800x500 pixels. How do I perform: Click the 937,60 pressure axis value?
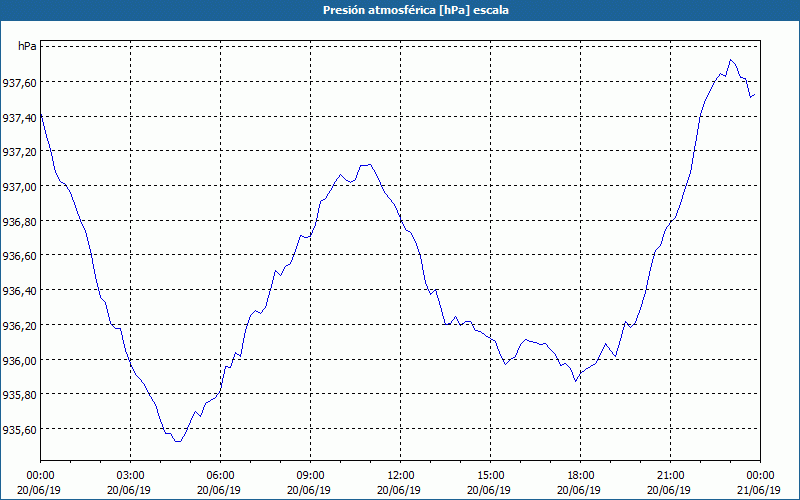[20, 83]
